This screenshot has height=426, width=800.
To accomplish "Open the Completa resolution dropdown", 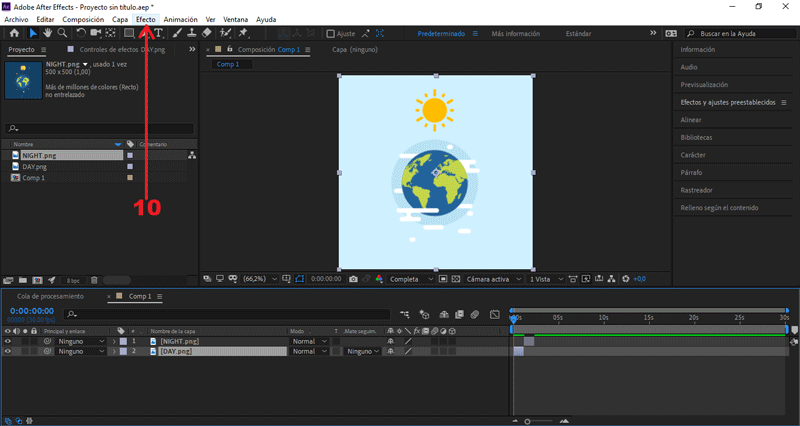I will tap(411, 279).
